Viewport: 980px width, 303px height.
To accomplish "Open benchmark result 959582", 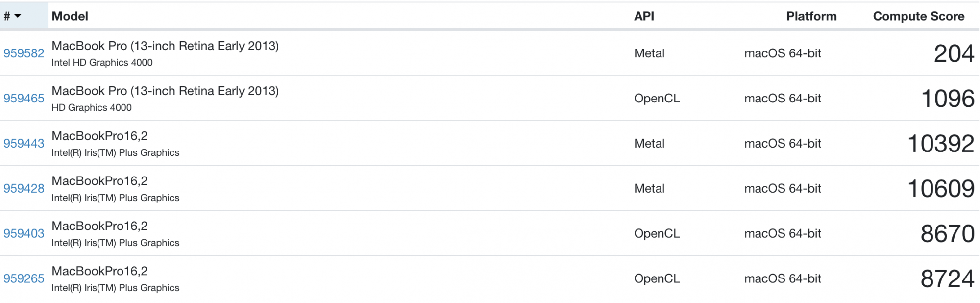I will coord(24,53).
